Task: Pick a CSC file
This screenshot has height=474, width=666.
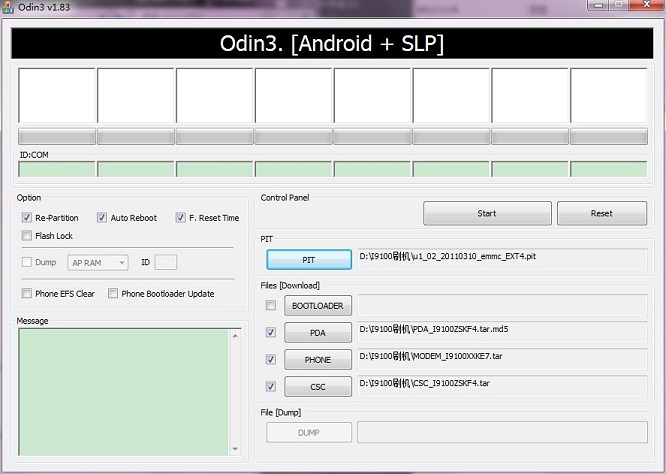Action: pos(318,387)
